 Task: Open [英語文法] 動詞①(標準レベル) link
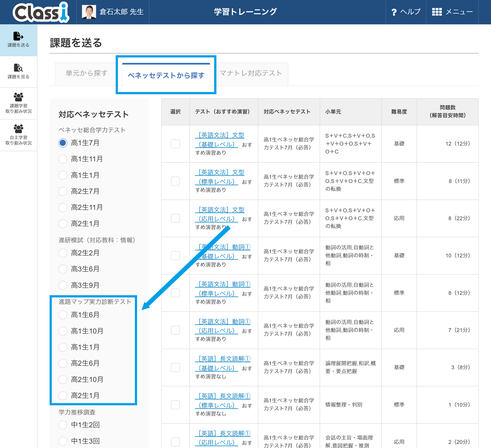[223, 289]
